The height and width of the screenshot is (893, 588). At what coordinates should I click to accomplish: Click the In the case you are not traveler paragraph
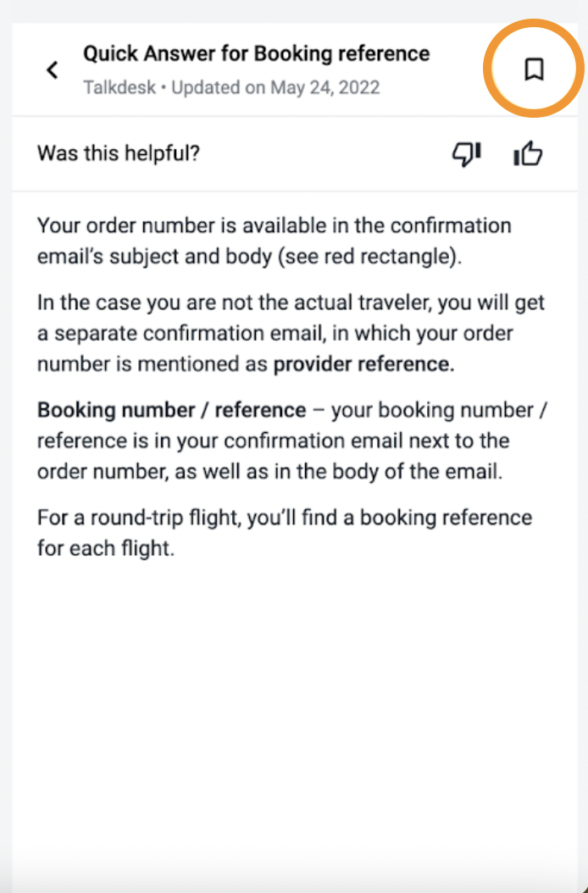pos(291,333)
